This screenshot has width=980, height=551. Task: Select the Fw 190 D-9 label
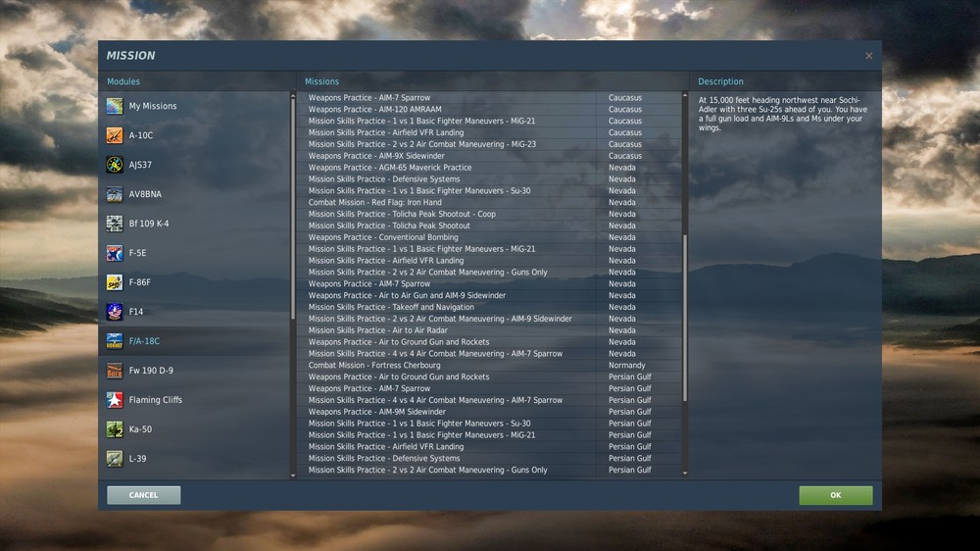(151, 371)
